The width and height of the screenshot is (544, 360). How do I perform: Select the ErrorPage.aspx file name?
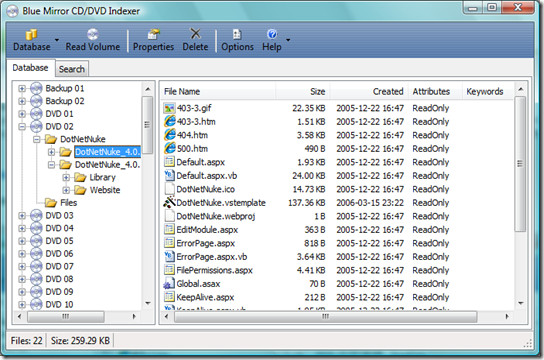pos(205,243)
